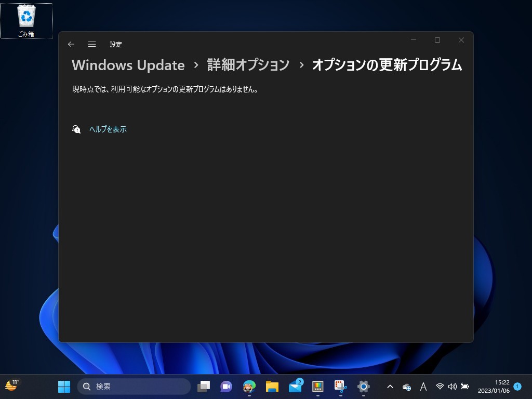Open the Mail app showing 2 unread messages
This screenshot has height=399, width=532.
[294, 387]
